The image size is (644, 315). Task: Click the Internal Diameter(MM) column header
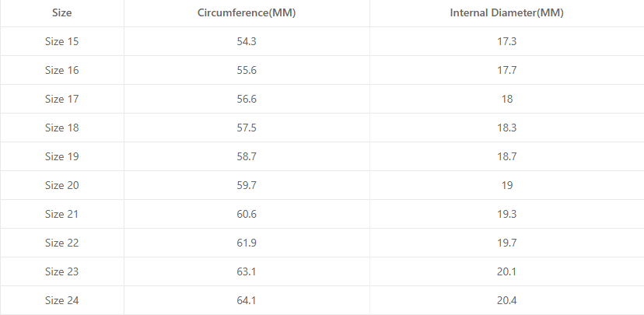[507, 12]
